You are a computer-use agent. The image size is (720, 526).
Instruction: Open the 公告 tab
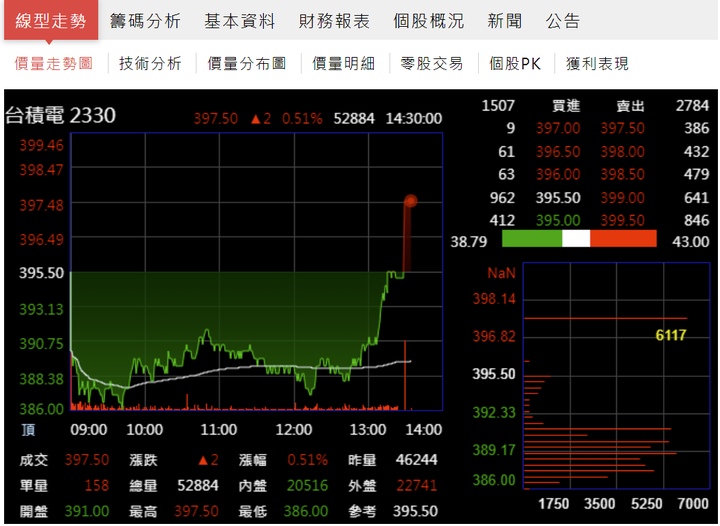coord(563,21)
